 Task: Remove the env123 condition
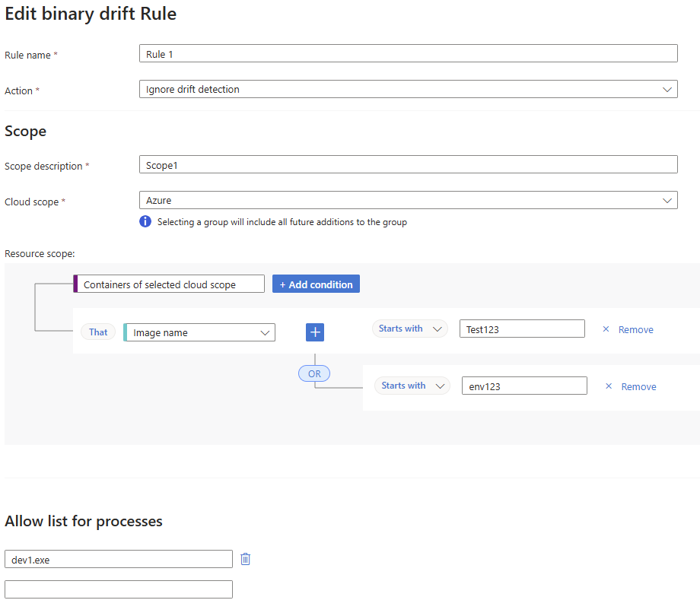(638, 387)
